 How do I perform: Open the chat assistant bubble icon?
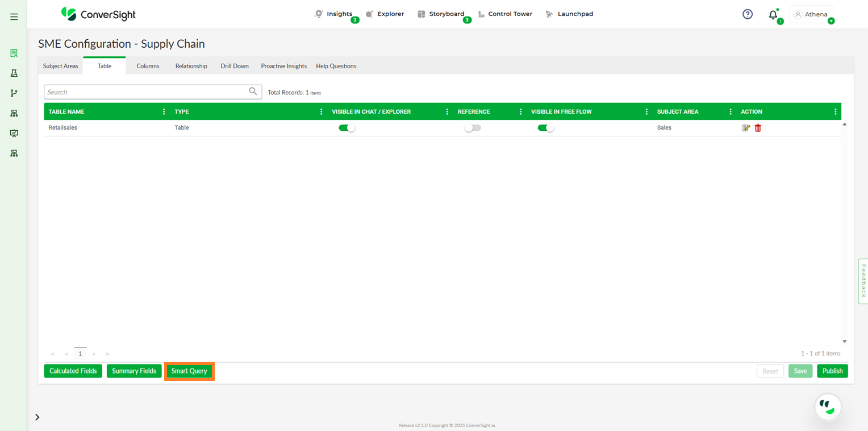coord(828,407)
